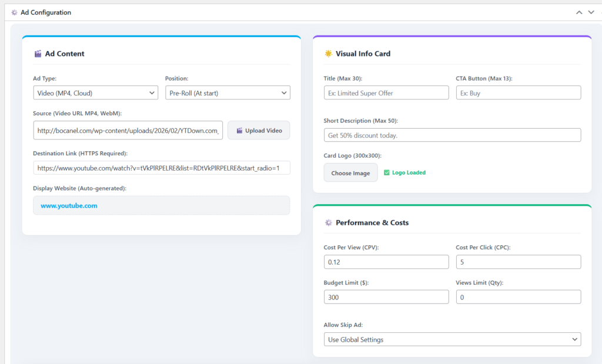Viewport: 602px width, 364px height.
Task: Click the Choose Image button
Action: pos(350,173)
